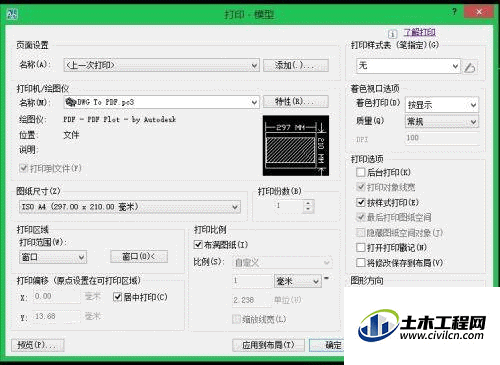Toggle the 打印对象线宽 checkbox
This screenshot has height=365, width=500.
tap(361, 187)
